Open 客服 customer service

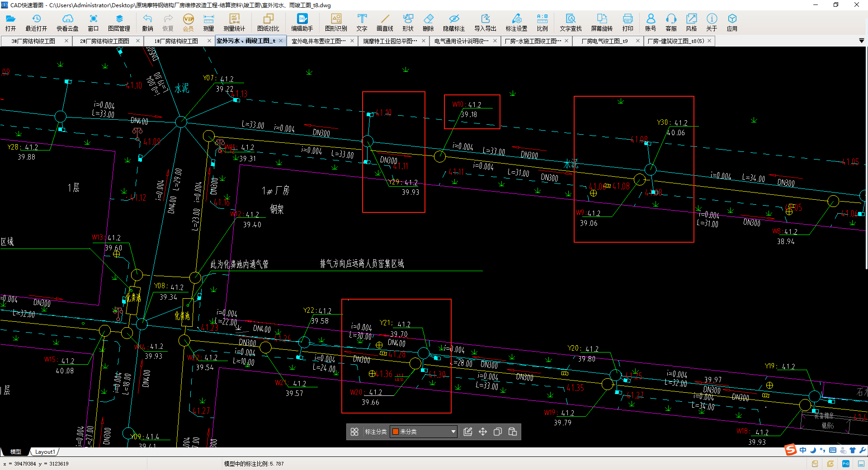pos(671,22)
